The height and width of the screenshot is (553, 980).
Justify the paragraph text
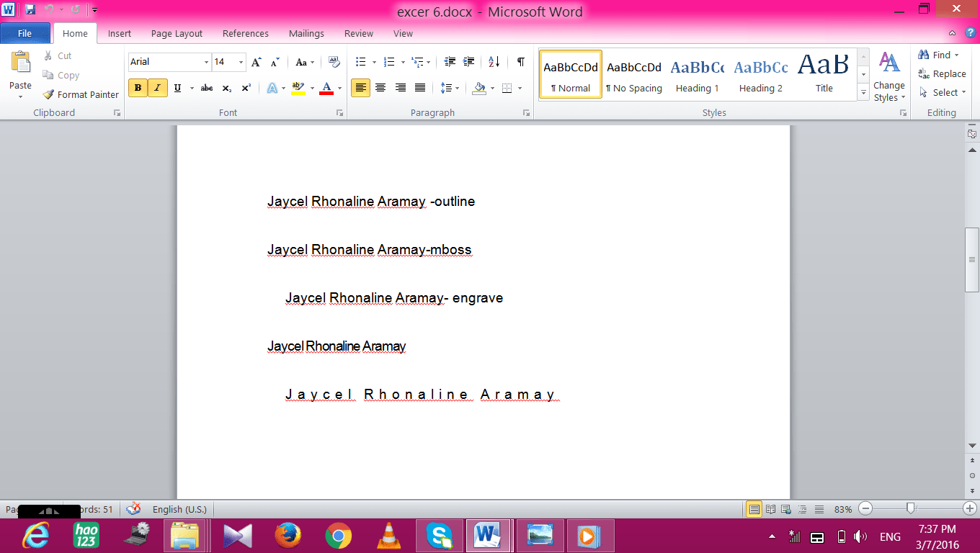419,88
